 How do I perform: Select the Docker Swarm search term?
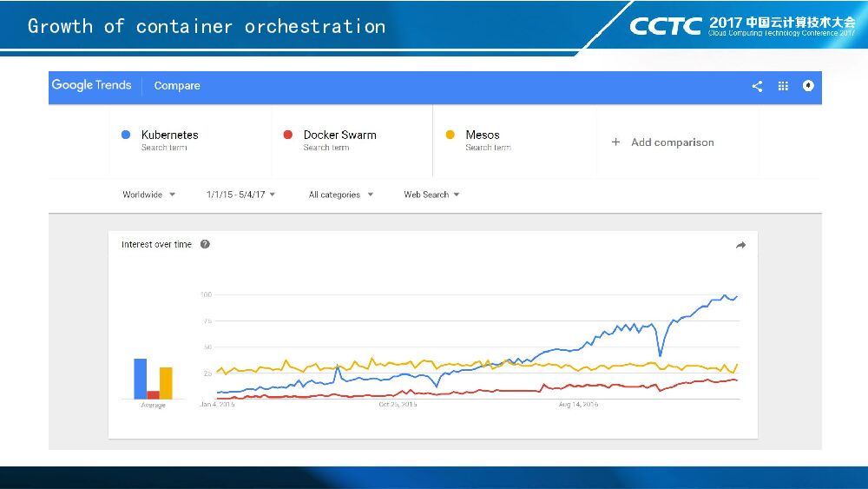click(339, 135)
